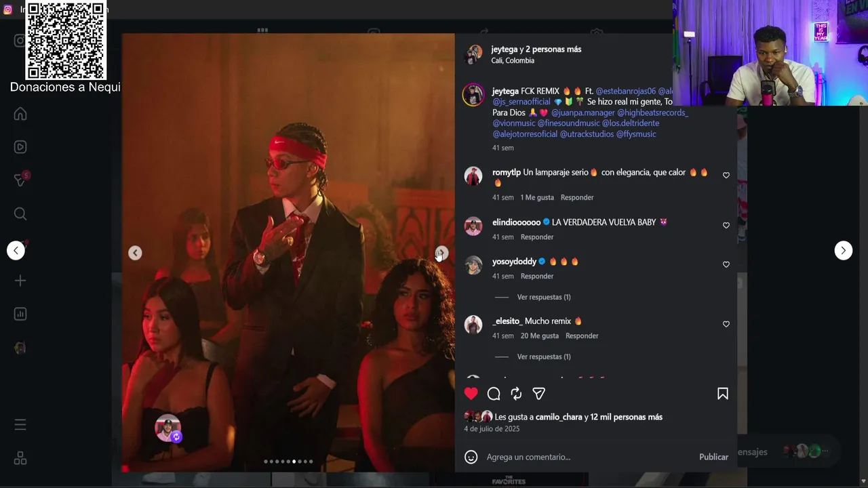Open the Search magnifier in the sidebar
This screenshot has height=488, width=868.
pyautogui.click(x=20, y=214)
